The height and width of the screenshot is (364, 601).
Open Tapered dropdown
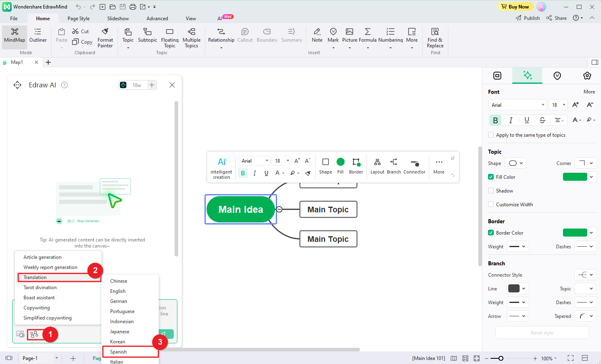tap(585, 316)
